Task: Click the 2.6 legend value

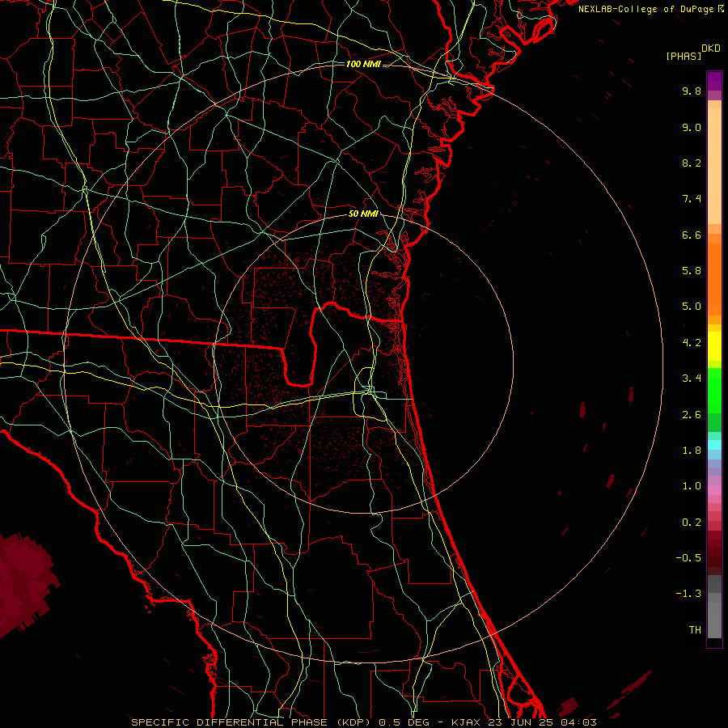Action: [x=692, y=415]
